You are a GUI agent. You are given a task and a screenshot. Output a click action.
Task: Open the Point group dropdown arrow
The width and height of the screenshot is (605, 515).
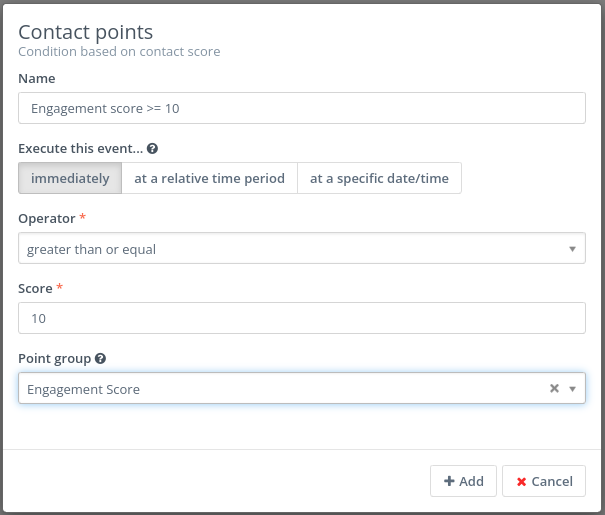pyautogui.click(x=572, y=389)
